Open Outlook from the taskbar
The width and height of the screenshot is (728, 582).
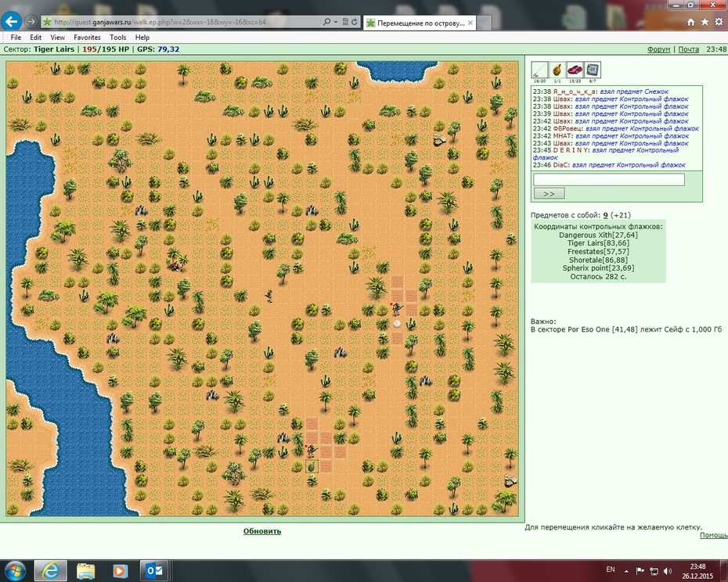click(x=153, y=571)
